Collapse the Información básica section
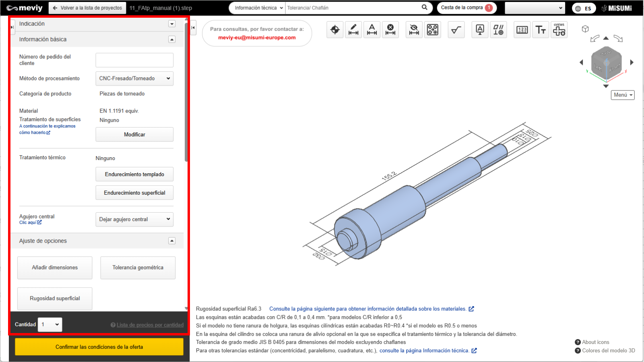The height and width of the screenshot is (362, 644). [172, 39]
